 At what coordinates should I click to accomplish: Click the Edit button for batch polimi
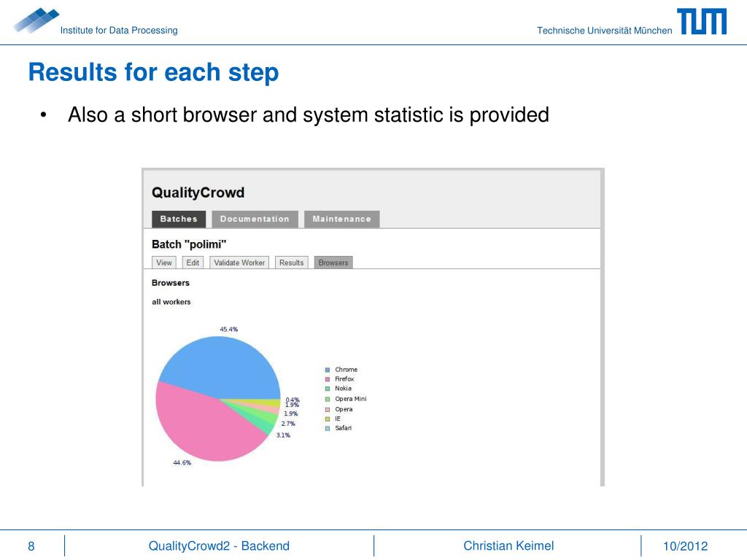(x=193, y=262)
